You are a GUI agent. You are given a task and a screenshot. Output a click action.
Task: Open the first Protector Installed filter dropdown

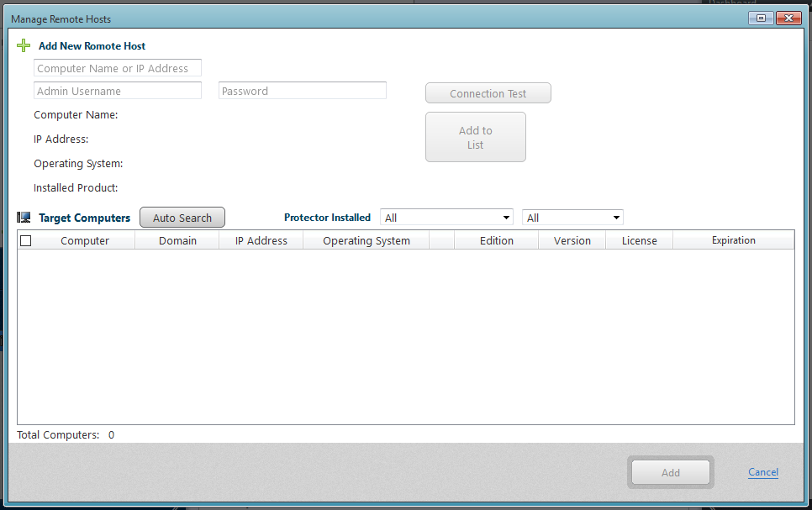pyautogui.click(x=446, y=217)
